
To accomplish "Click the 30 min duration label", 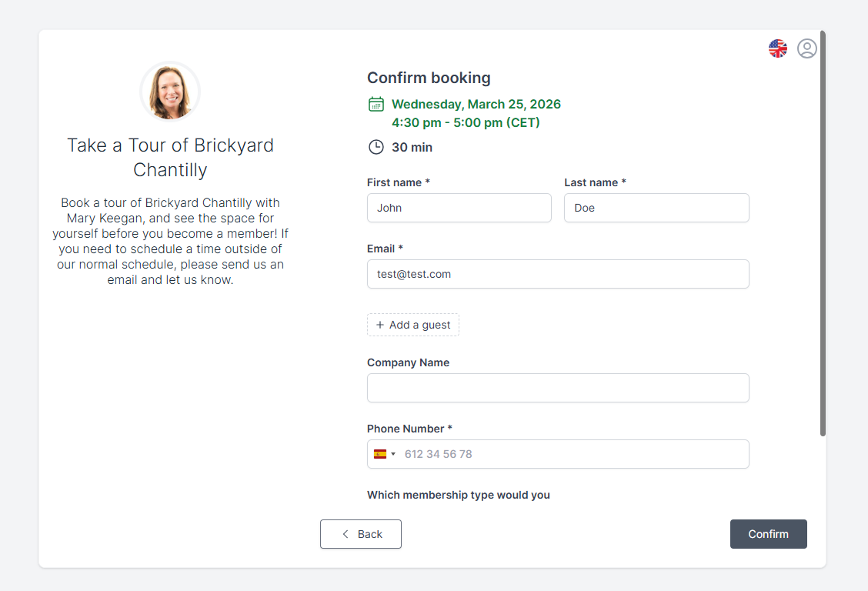I will 412,147.
